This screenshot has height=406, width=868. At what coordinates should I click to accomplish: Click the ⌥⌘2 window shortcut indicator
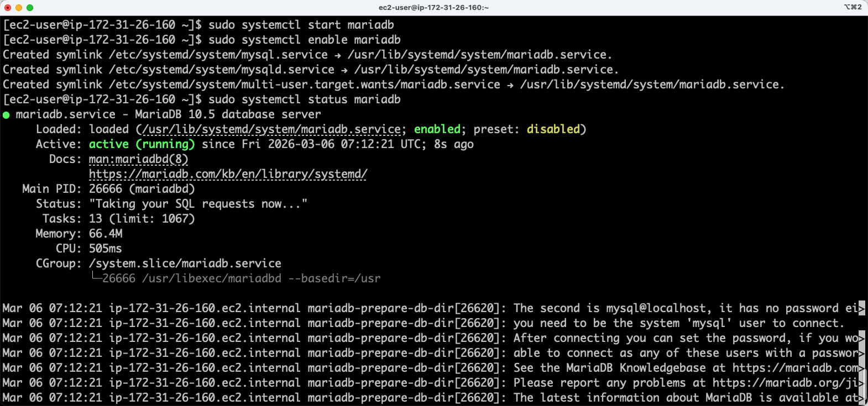[853, 7]
